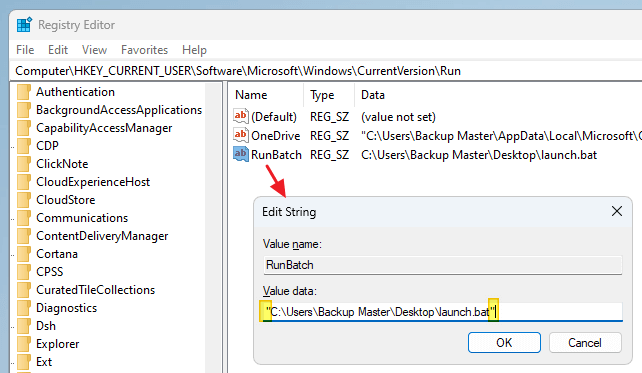Image resolution: width=642 pixels, height=373 pixels.
Task: Click the launch.bat data cell of RunBatch
Action: pos(479,155)
